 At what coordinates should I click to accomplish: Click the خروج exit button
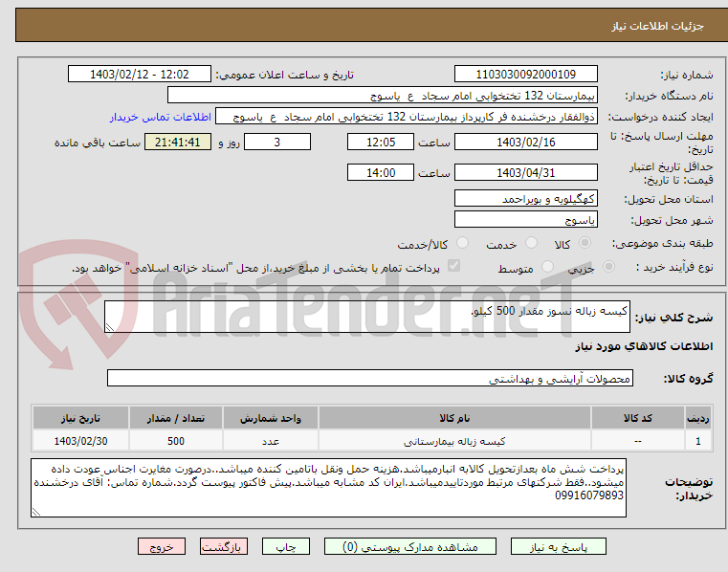(x=161, y=546)
